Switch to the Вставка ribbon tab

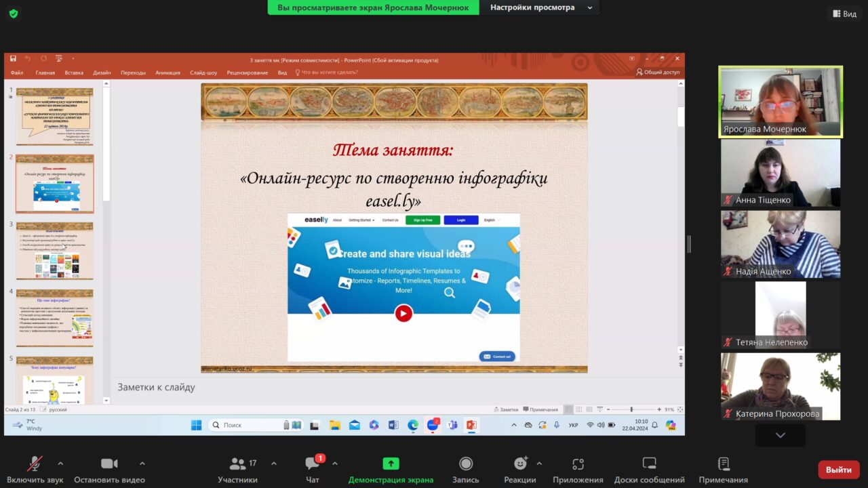pyautogui.click(x=74, y=73)
